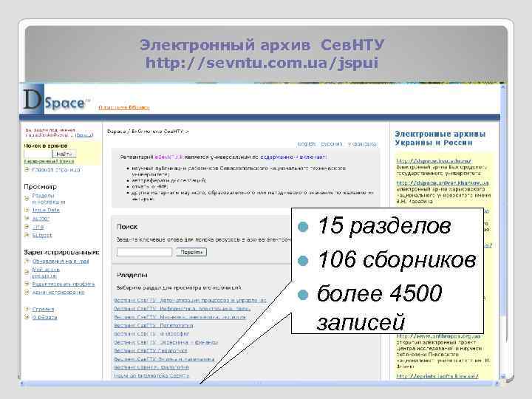Focus the main Поиск keyword field
Viewport: 532px width, 399px height.
point(145,252)
